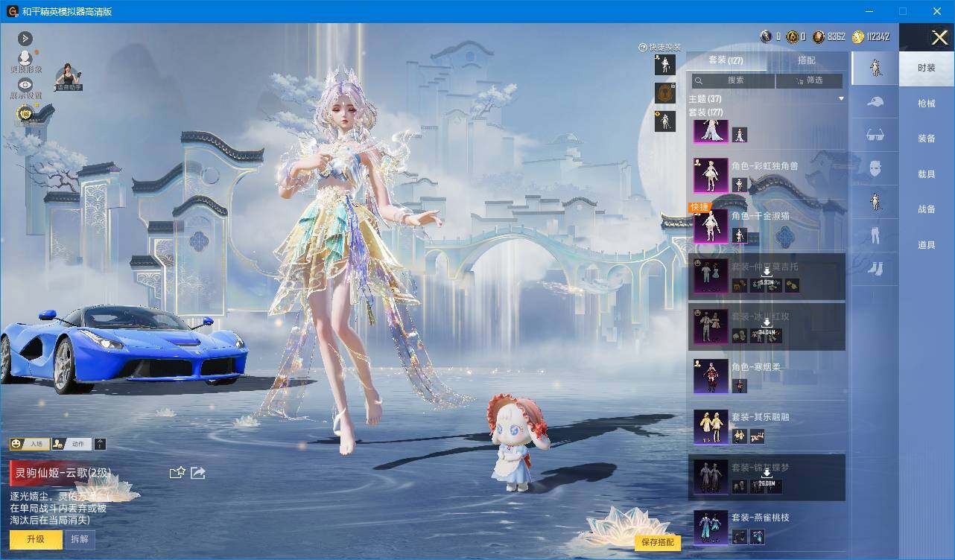This screenshot has height=560, width=955.
Task: Click the share arrow icon
Action: pyautogui.click(x=198, y=472)
